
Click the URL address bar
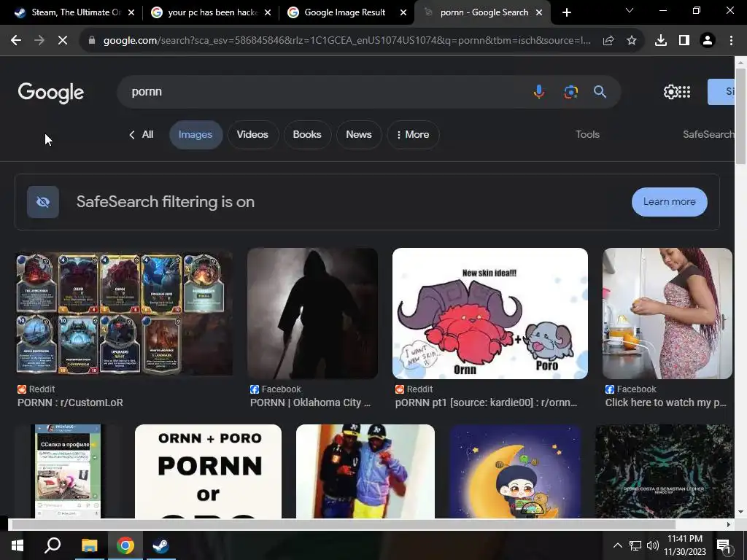[x=347, y=41]
